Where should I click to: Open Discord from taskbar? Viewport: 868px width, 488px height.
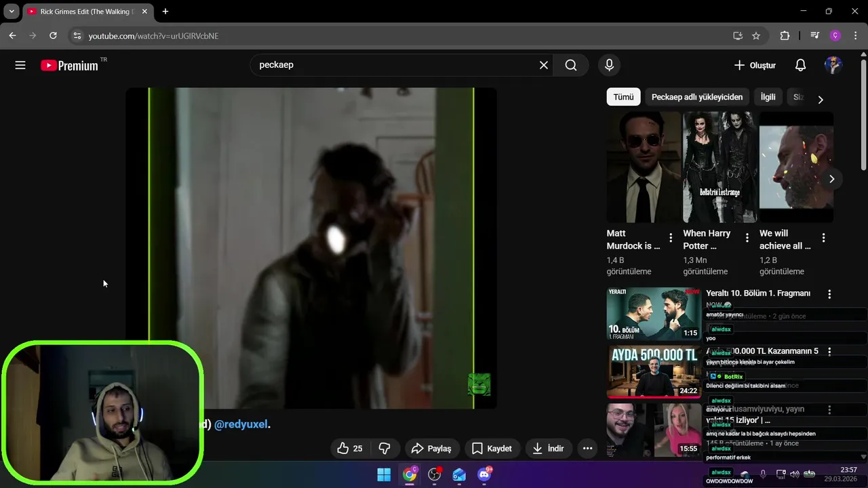(484, 474)
